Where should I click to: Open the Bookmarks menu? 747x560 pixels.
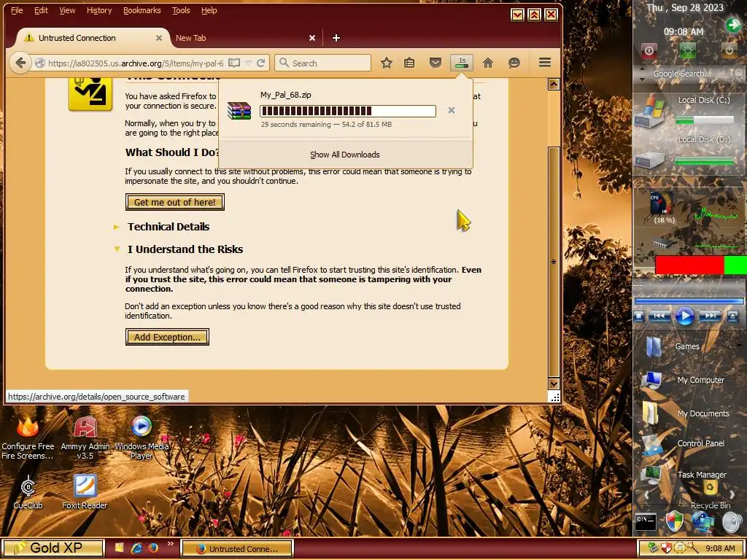(142, 10)
